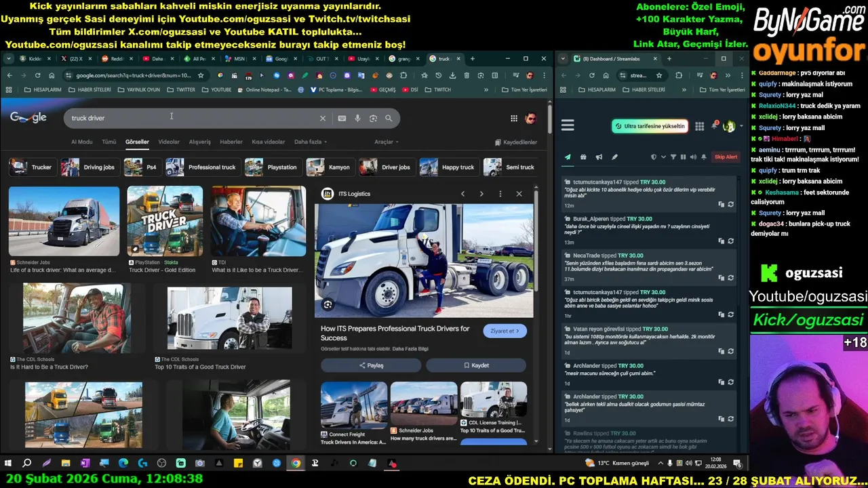Switch to Videolar search tab

click(169, 142)
